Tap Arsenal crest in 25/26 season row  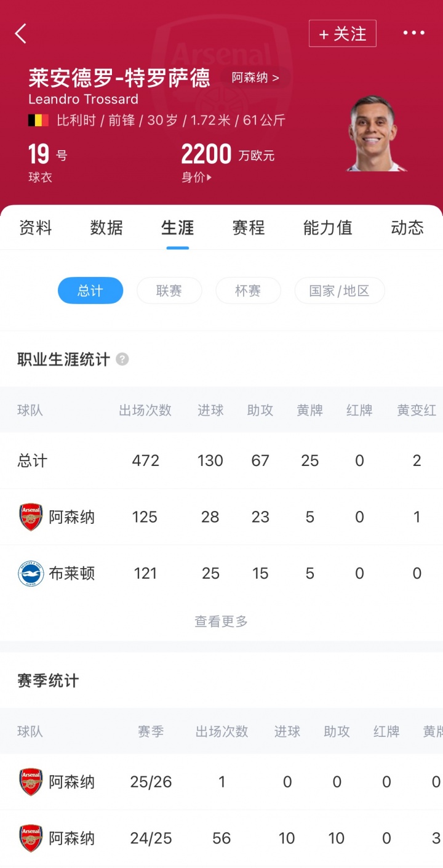(x=31, y=782)
